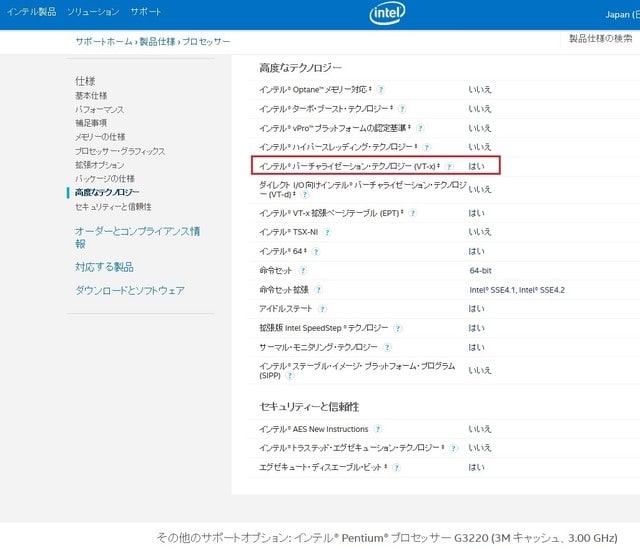
Task: Open help icon for アイドルステート row
Action: point(322,309)
